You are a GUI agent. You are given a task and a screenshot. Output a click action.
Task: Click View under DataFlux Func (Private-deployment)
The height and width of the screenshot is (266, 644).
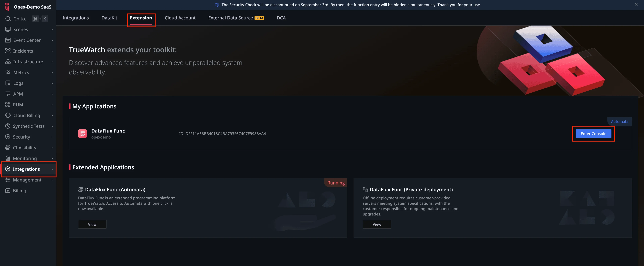pyautogui.click(x=377, y=224)
